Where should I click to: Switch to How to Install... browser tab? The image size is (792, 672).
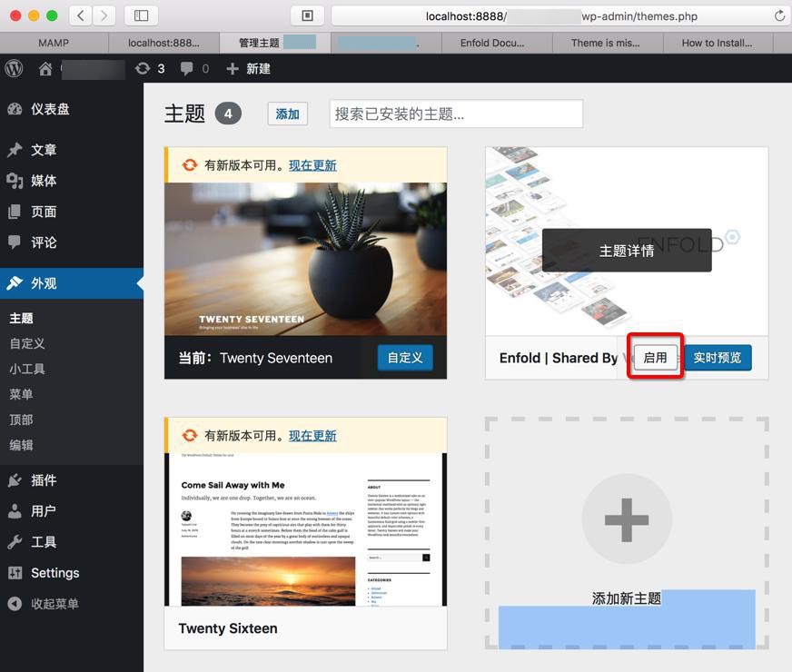coord(718,43)
